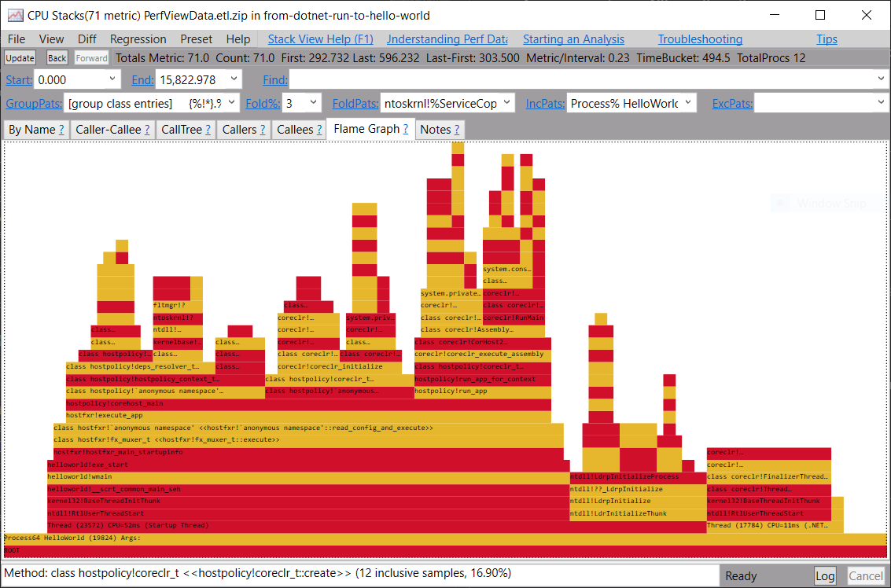Click the FoldPats label link
The height and width of the screenshot is (588, 891).
tap(355, 104)
